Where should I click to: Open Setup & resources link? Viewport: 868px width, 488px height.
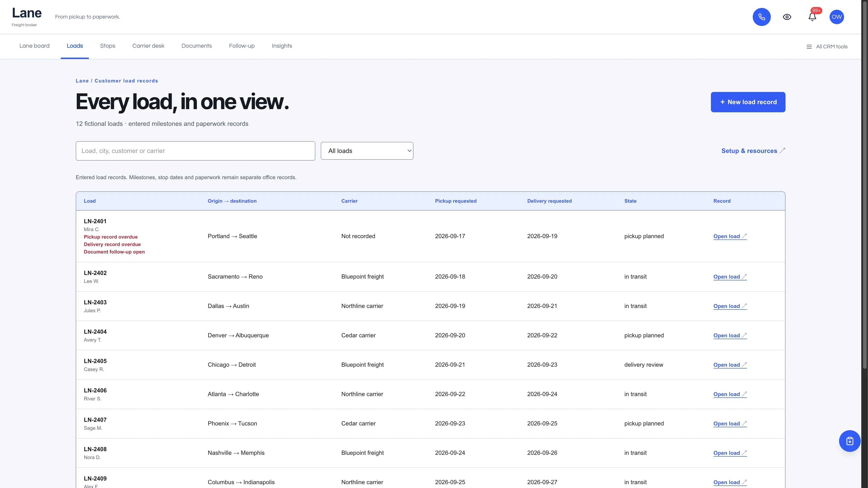click(x=753, y=151)
